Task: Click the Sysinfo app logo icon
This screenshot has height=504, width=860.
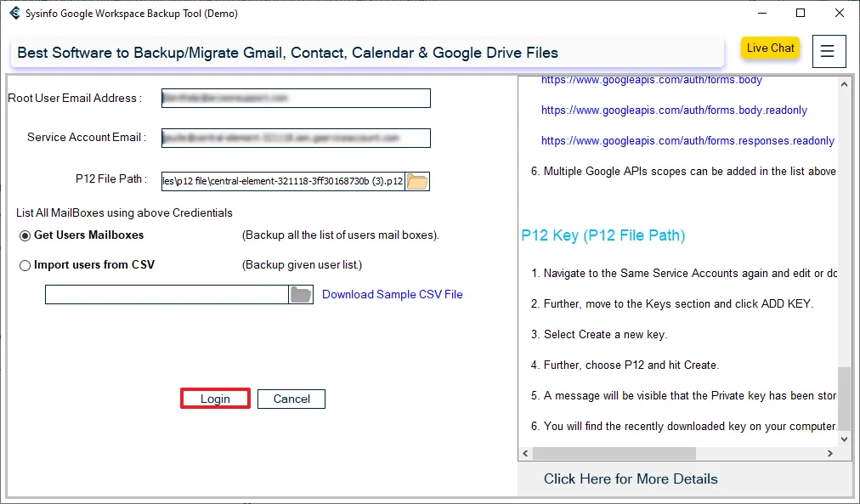Action: [x=14, y=13]
